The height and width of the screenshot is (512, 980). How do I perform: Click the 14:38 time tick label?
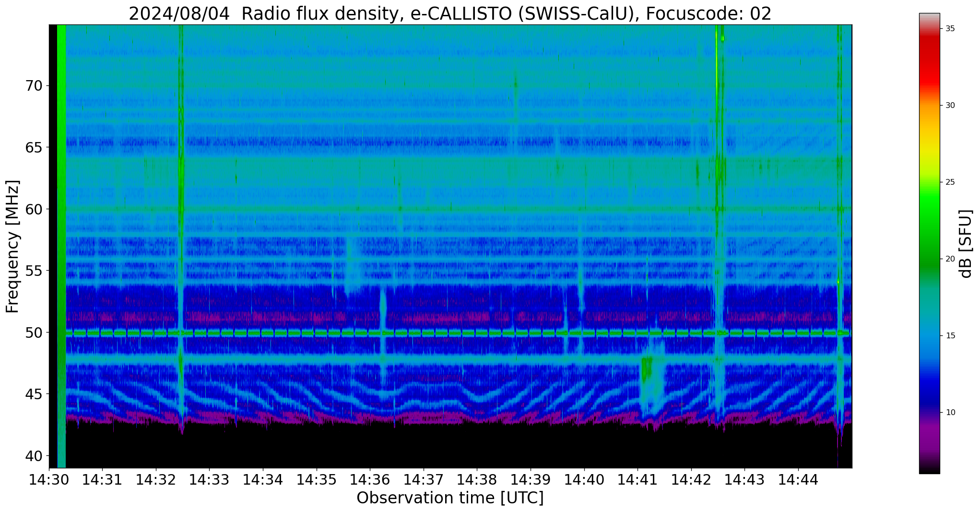click(477, 479)
